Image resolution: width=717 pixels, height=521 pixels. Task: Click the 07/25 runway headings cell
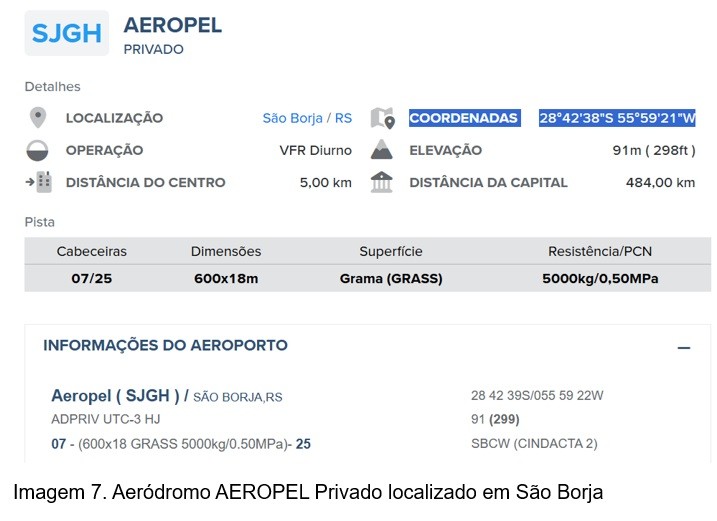92,279
